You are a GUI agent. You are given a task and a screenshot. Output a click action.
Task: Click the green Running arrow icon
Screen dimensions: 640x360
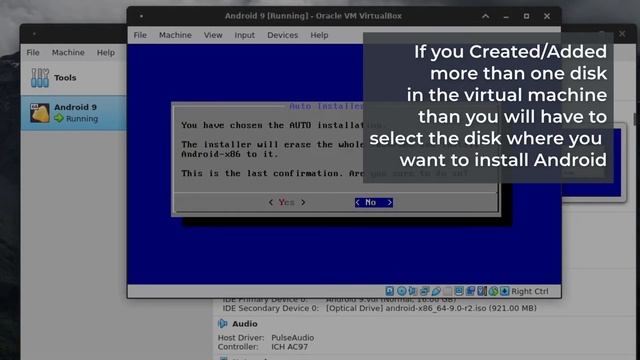click(x=59, y=118)
